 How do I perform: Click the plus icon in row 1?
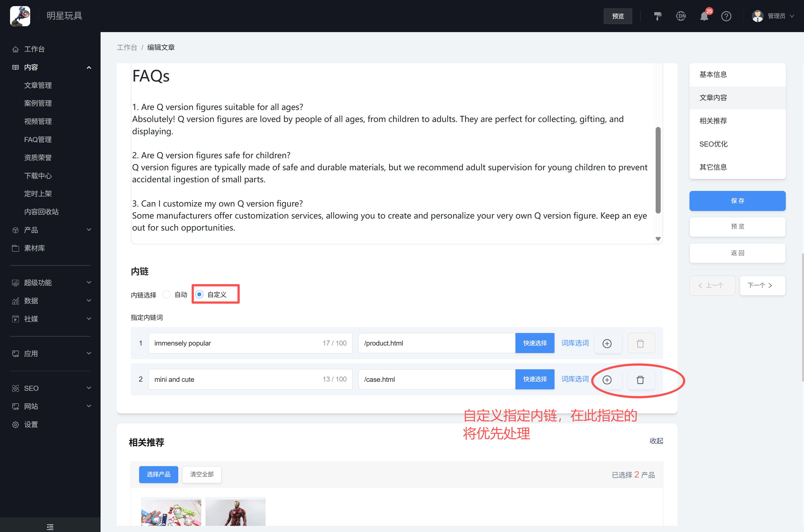click(x=607, y=343)
